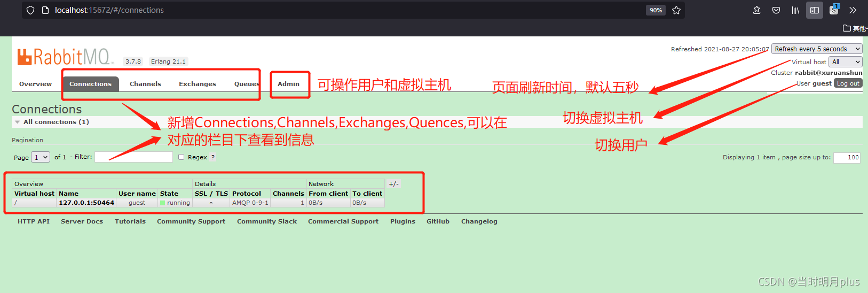Sort by To client column header

pos(367,194)
